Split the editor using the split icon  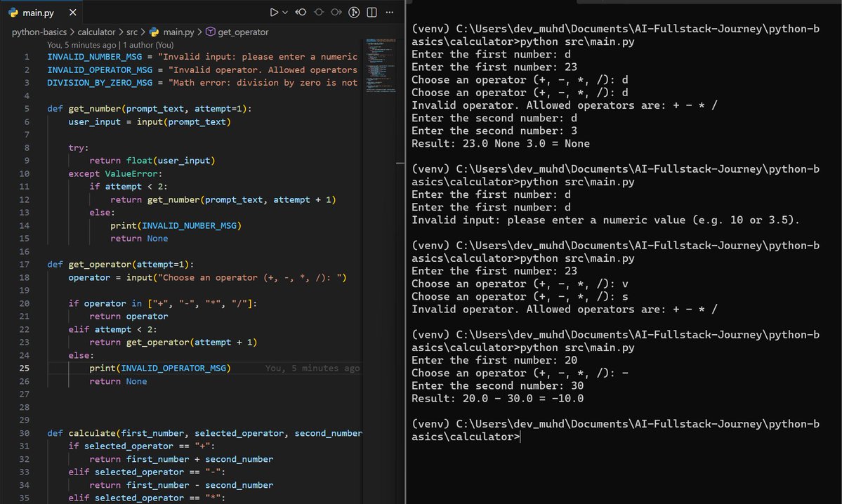[x=371, y=12]
